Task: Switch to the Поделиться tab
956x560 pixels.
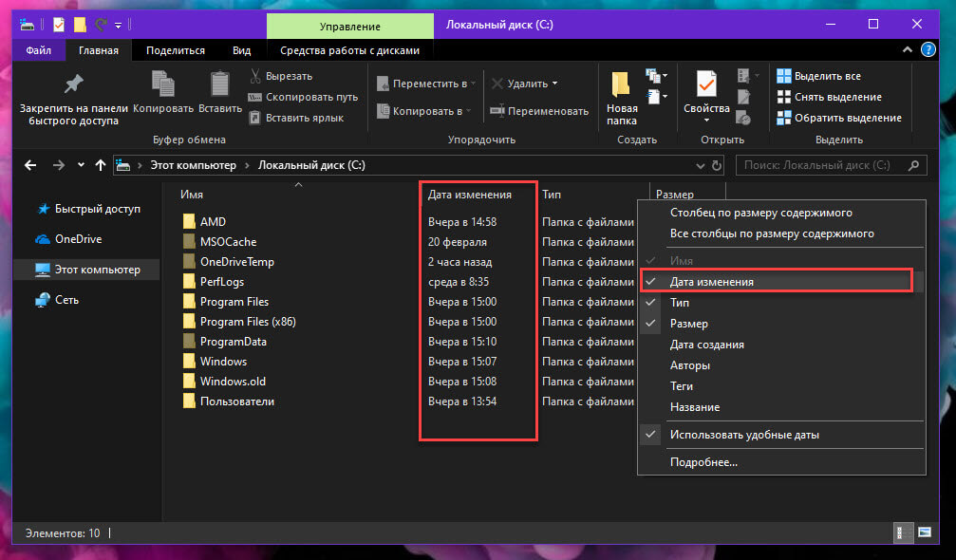Action: click(176, 50)
